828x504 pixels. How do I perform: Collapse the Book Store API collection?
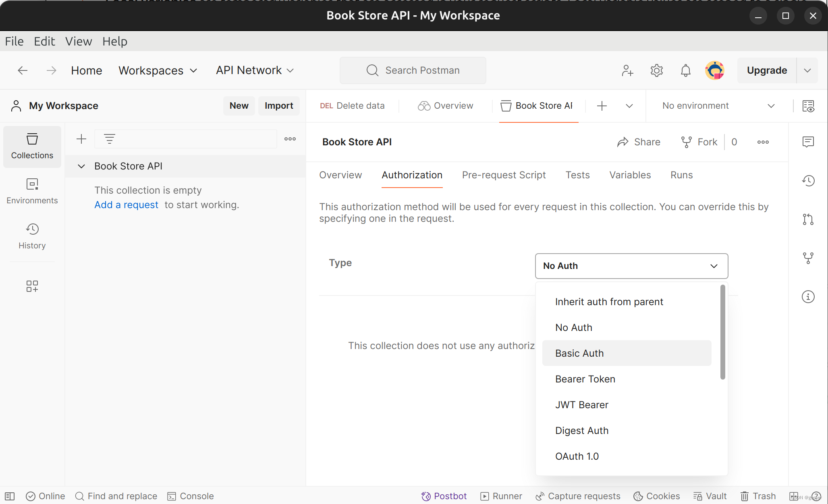coord(81,166)
